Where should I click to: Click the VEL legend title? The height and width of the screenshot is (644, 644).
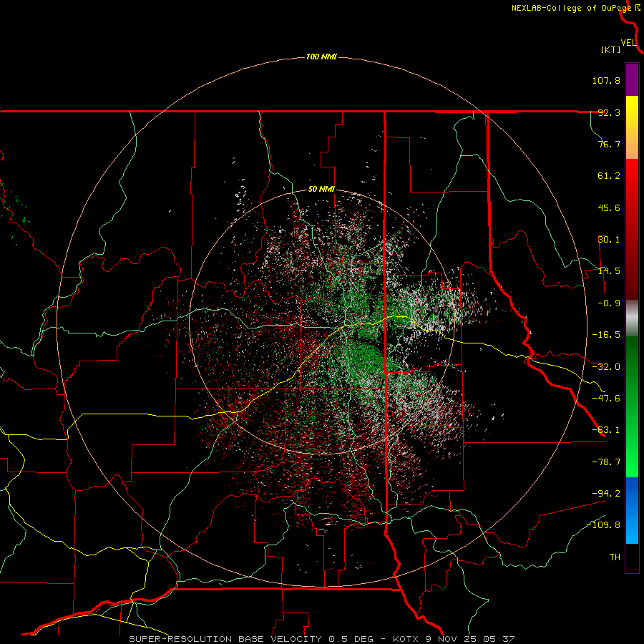click(x=629, y=43)
